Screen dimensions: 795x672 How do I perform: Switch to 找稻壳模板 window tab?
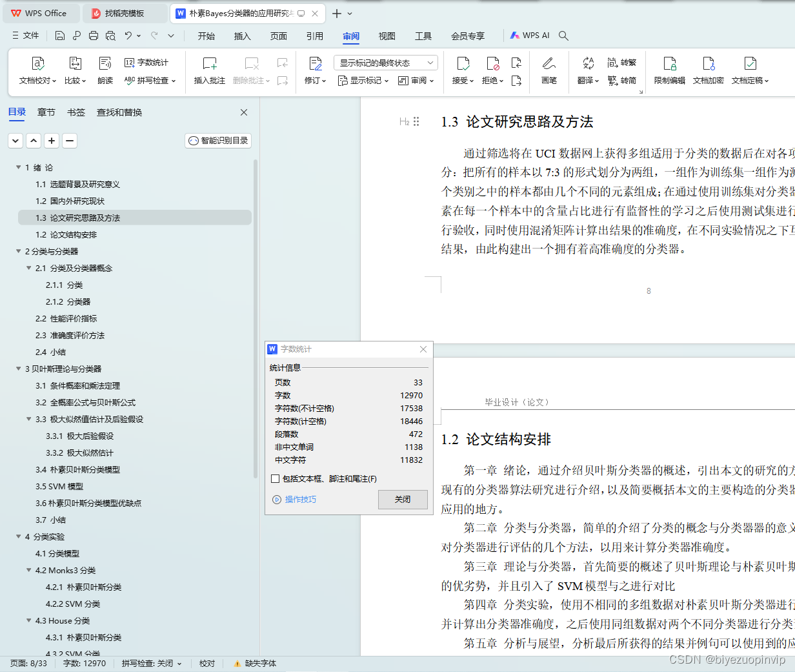click(124, 14)
